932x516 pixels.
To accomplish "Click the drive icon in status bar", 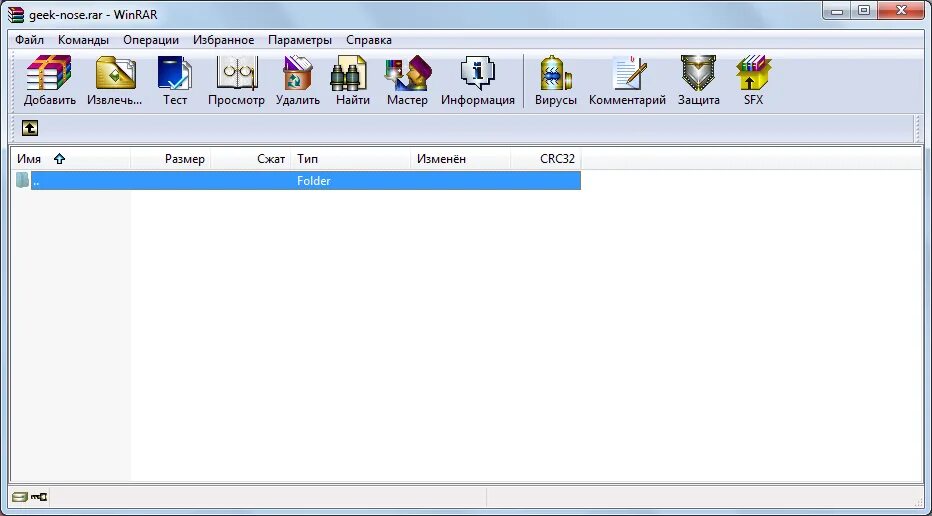I will click(x=20, y=496).
